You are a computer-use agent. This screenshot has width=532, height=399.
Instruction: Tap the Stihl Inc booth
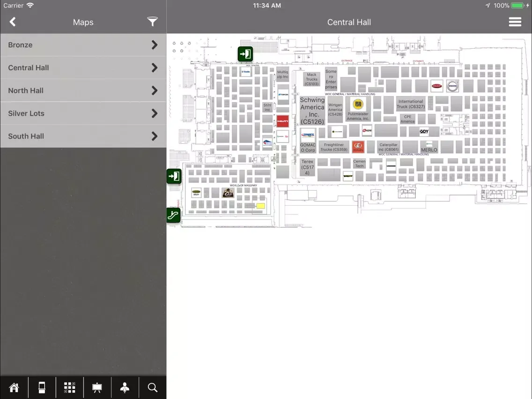267,107
